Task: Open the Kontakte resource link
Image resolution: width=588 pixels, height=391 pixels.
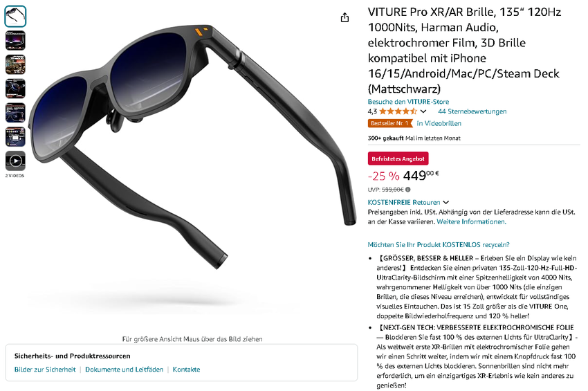Action: click(x=186, y=370)
